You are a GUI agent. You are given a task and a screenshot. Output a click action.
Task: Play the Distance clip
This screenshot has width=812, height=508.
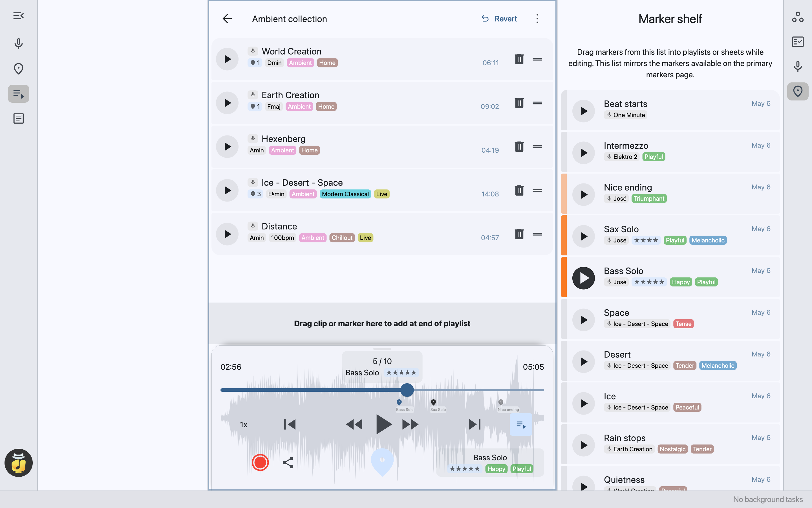pos(227,234)
